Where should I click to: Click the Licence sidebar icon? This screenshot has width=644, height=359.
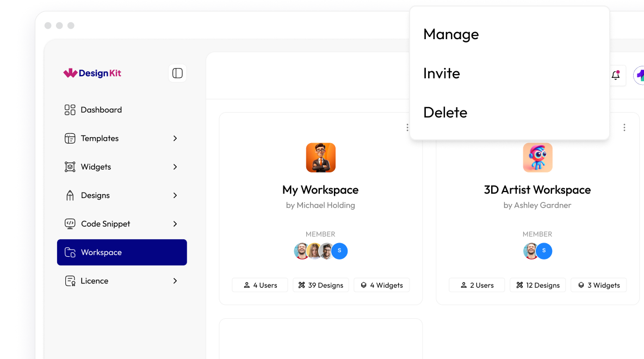point(70,281)
